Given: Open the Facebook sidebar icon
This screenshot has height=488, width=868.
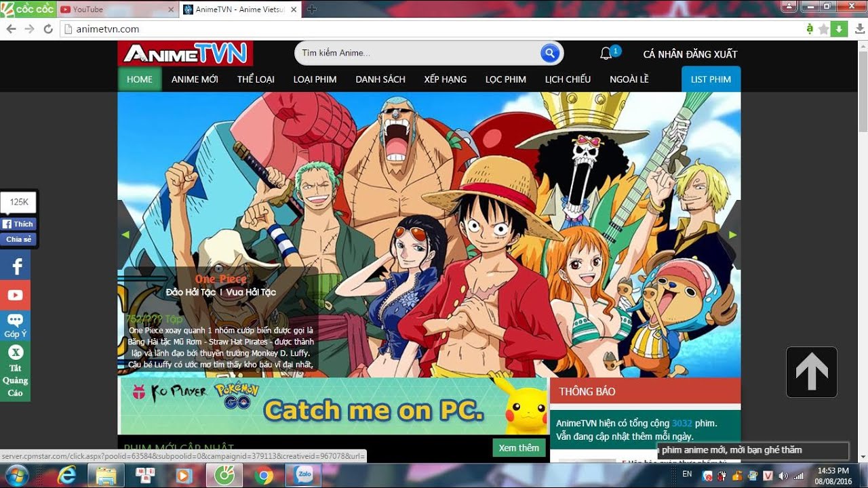Looking at the screenshot, I should pyautogui.click(x=15, y=265).
